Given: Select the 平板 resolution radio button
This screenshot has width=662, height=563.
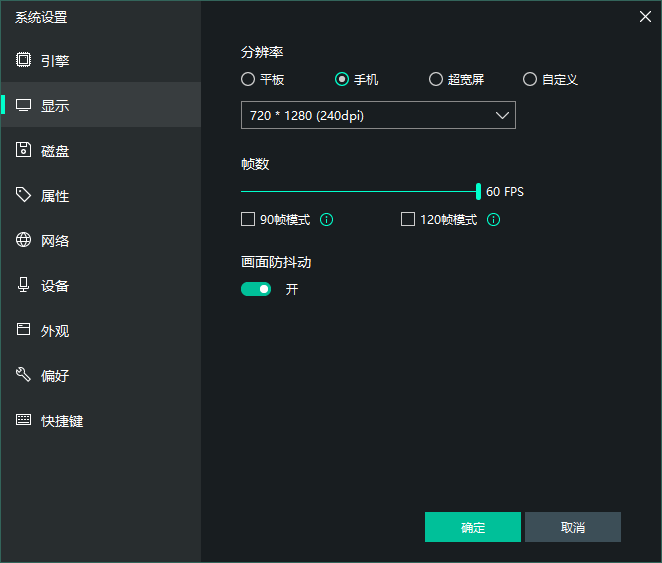Looking at the screenshot, I should coord(248,79).
